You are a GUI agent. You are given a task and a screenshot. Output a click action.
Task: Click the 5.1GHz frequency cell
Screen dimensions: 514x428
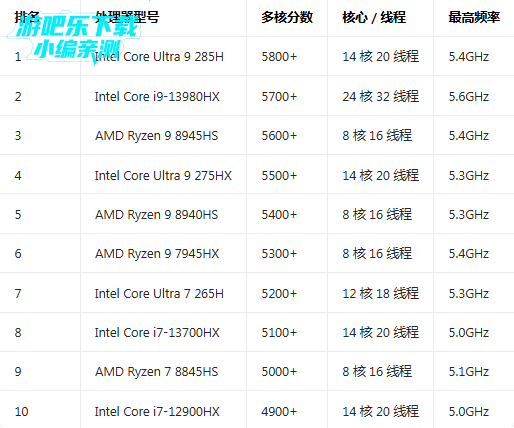click(469, 372)
